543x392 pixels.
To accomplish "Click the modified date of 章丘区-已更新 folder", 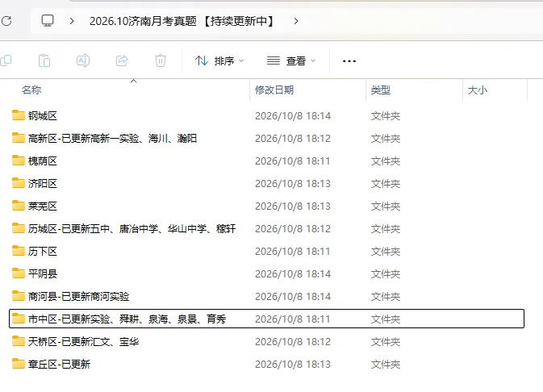I will point(293,365).
